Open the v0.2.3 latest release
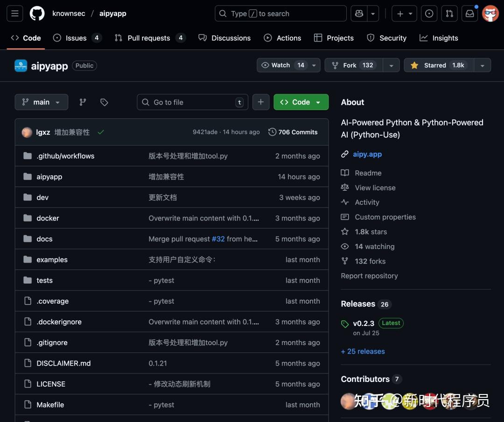The width and height of the screenshot is (504, 422). (x=364, y=324)
